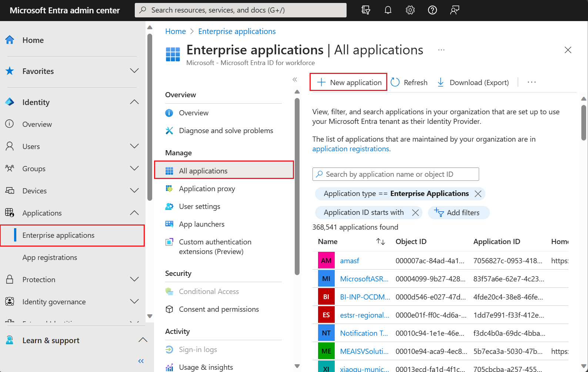Viewport: 588px width, 372px height.
Task: Open the Cloud Shell icon in header
Action: (x=366, y=10)
